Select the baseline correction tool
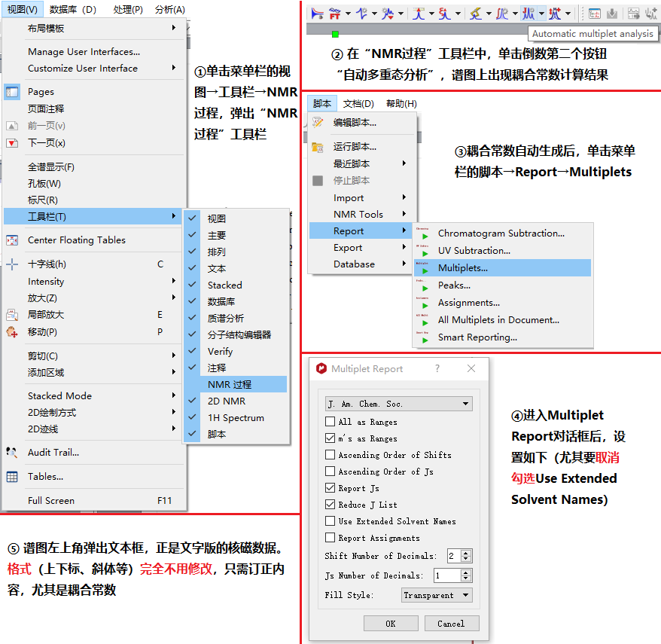 pos(388,13)
